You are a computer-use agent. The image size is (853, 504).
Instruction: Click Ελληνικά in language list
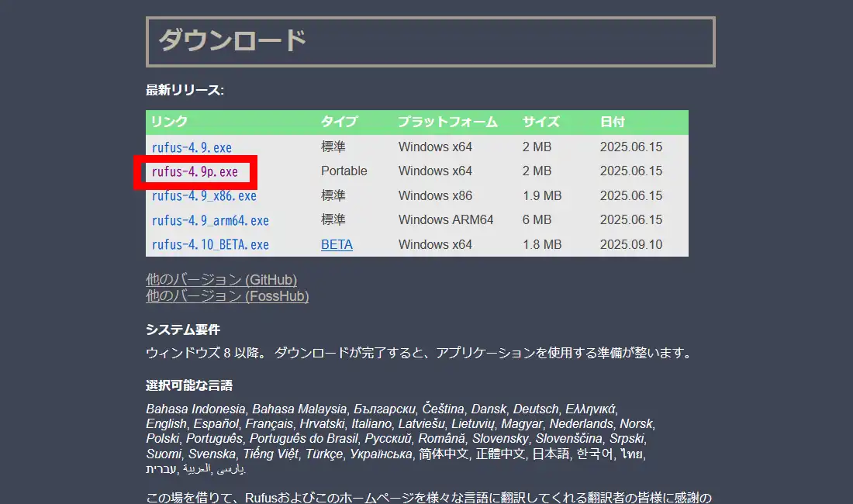pyautogui.click(x=590, y=409)
